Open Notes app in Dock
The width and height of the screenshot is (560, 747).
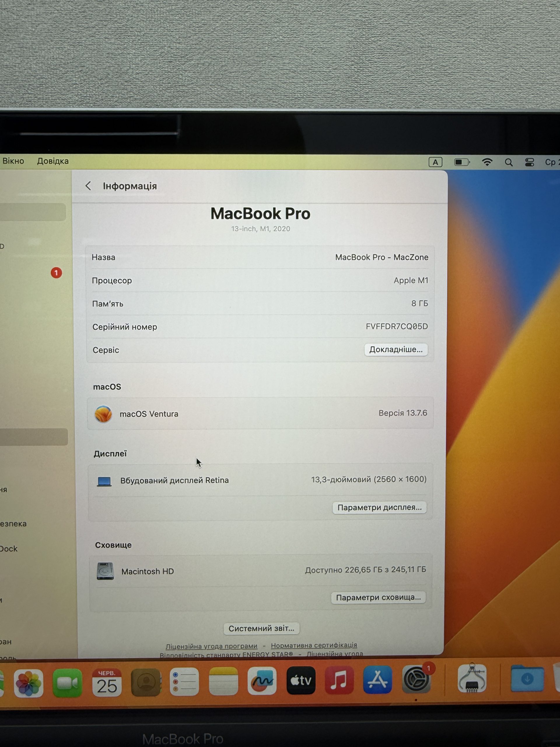[223, 681]
